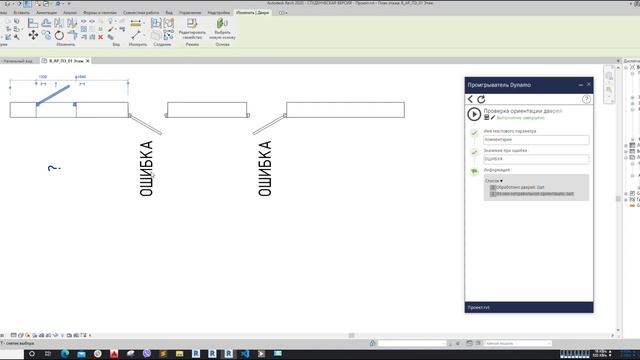640x360 pixels.
Task: Switch to the Начальный вид view tab
Action: point(17,61)
